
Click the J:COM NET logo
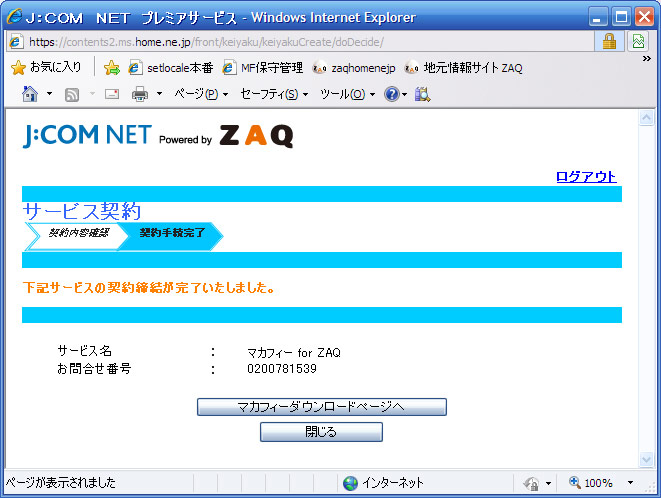[87, 135]
